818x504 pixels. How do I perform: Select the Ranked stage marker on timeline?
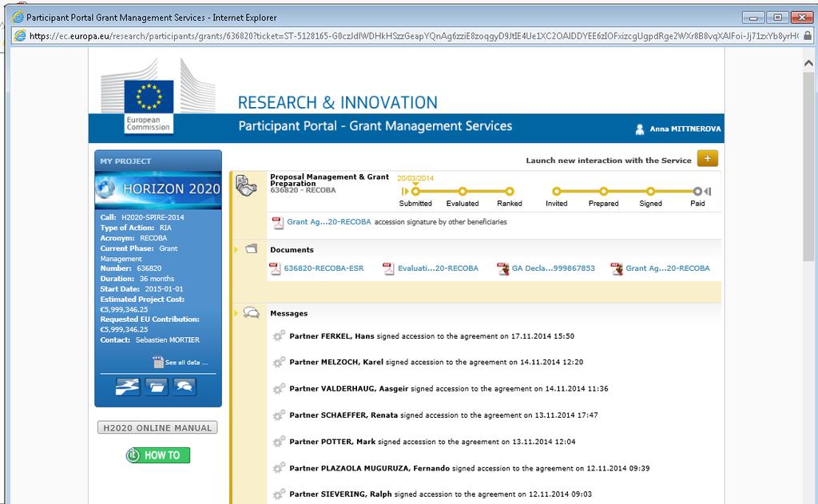tap(510, 192)
